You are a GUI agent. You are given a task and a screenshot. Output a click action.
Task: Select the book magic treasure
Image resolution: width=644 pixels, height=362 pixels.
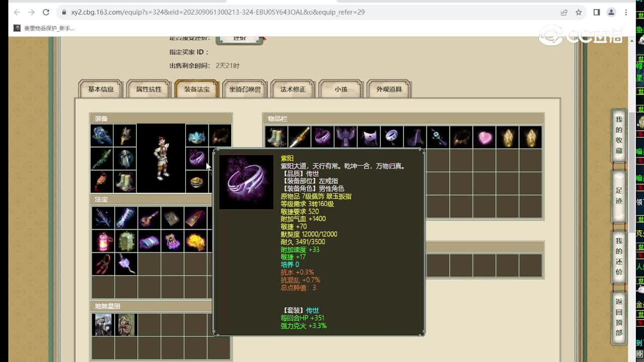pyautogui.click(x=173, y=218)
